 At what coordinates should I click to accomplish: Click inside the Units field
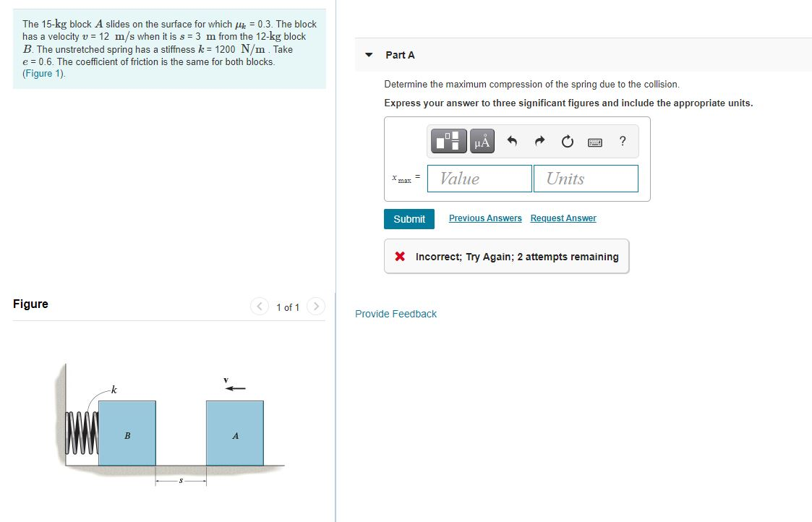tap(586, 178)
